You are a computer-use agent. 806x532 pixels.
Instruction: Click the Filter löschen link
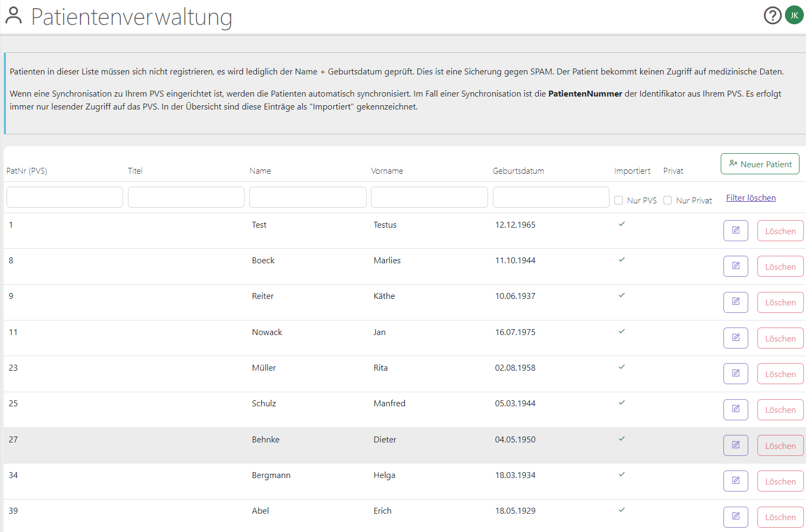click(750, 198)
